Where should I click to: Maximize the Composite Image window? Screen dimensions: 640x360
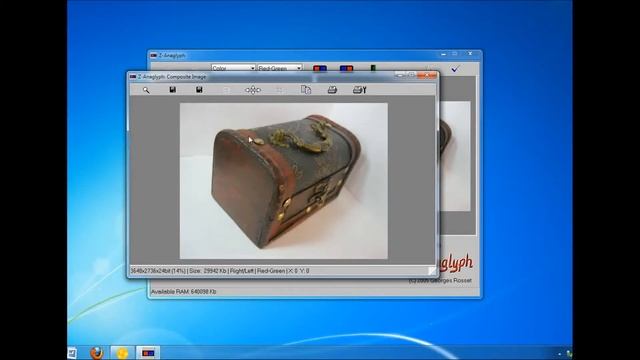point(411,76)
